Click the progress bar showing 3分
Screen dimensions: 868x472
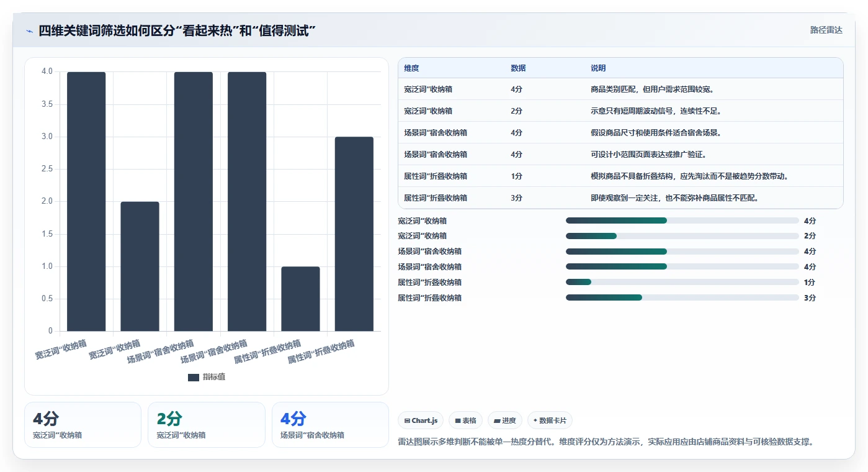[x=682, y=298]
